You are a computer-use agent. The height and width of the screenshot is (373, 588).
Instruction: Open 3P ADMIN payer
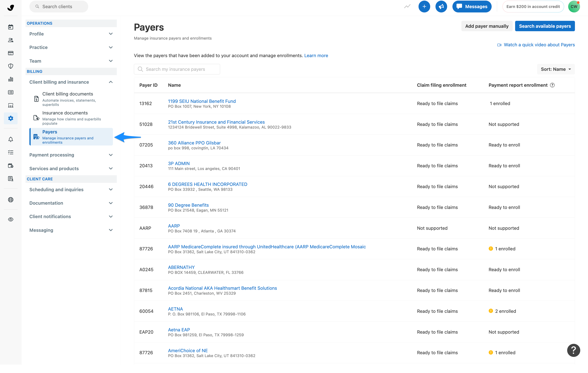[x=179, y=164]
